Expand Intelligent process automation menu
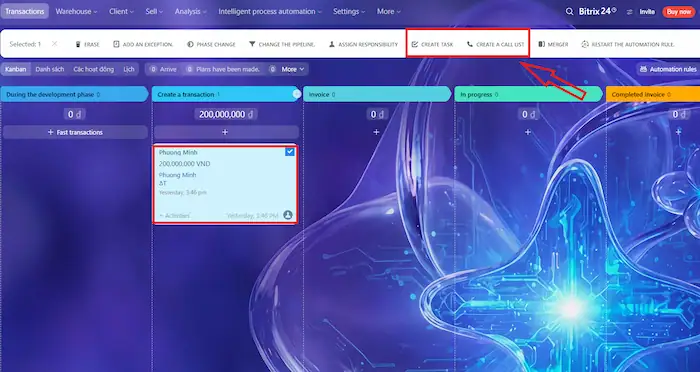This screenshot has width=700, height=372. tap(270, 12)
